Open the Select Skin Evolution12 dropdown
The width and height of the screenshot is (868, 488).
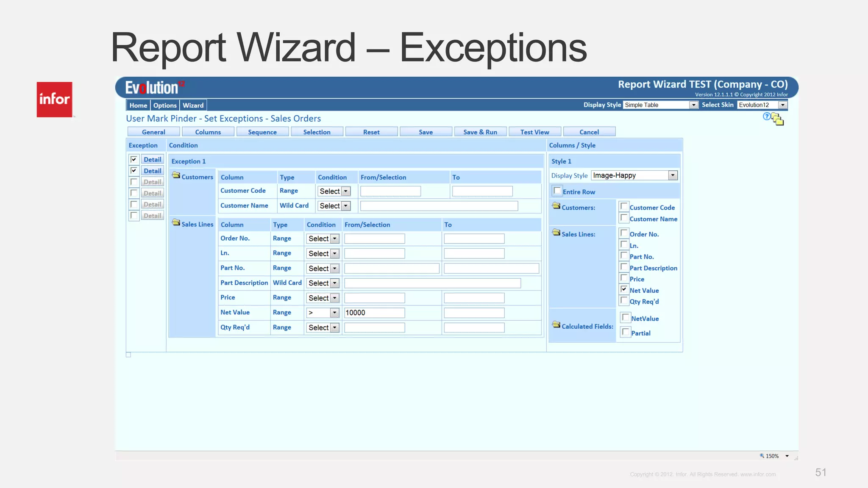coord(762,105)
